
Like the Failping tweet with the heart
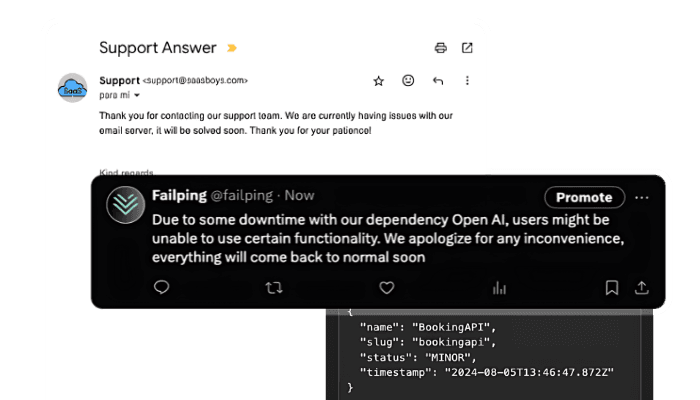coord(387,288)
